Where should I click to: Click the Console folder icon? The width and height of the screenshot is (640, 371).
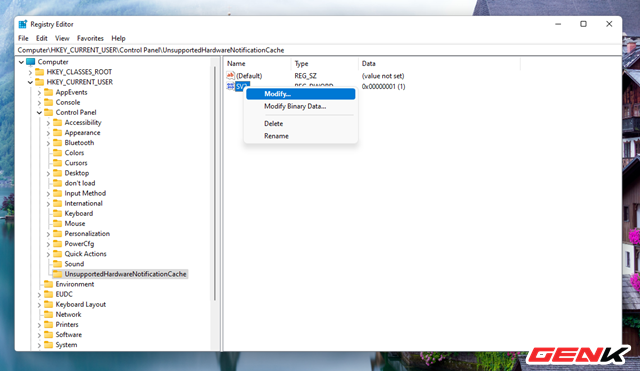pyautogui.click(x=49, y=102)
